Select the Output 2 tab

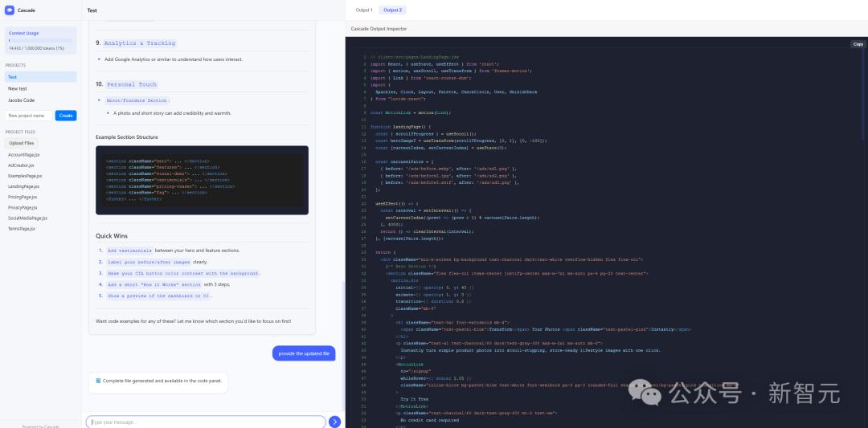tap(393, 10)
